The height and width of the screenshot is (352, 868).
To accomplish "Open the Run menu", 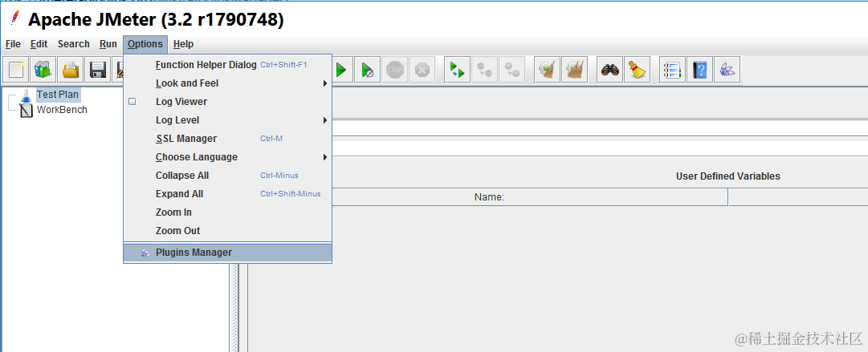I will pos(108,44).
